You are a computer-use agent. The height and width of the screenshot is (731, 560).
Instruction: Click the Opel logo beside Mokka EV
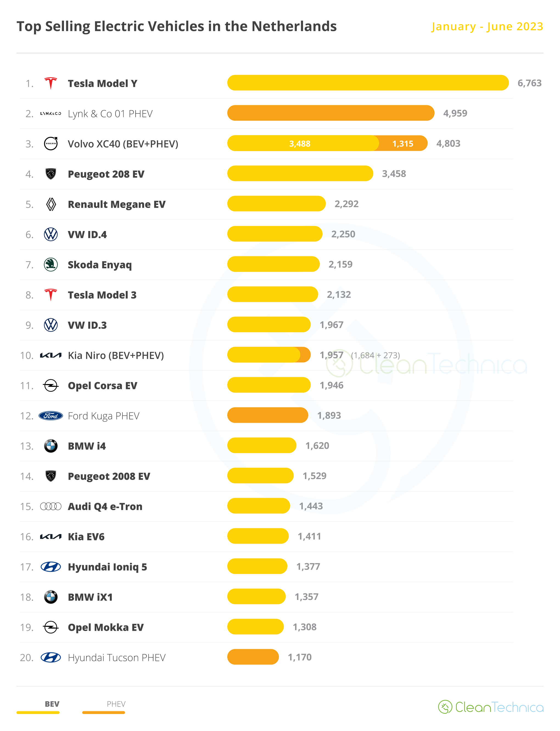pyautogui.click(x=51, y=627)
